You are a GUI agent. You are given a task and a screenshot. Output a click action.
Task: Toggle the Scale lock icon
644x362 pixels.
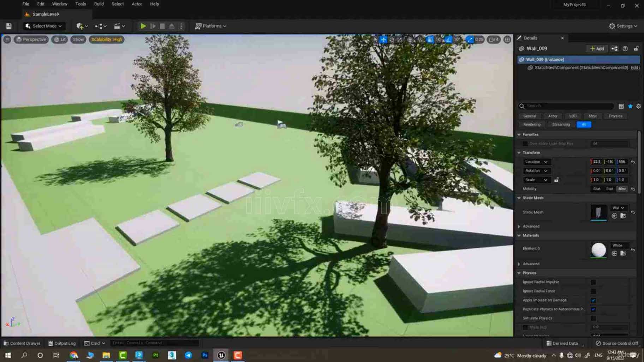pos(556,180)
